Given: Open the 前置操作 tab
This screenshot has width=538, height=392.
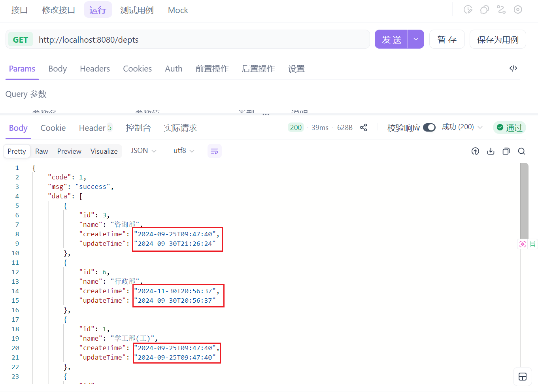Looking at the screenshot, I should [212, 69].
